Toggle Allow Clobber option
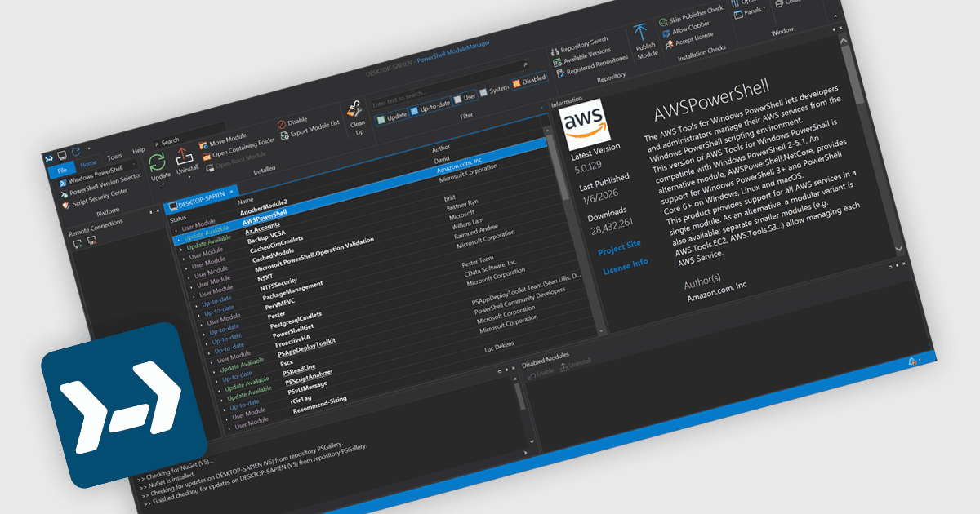Viewport: 980px width, 514px height. pyautogui.click(x=685, y=28)
